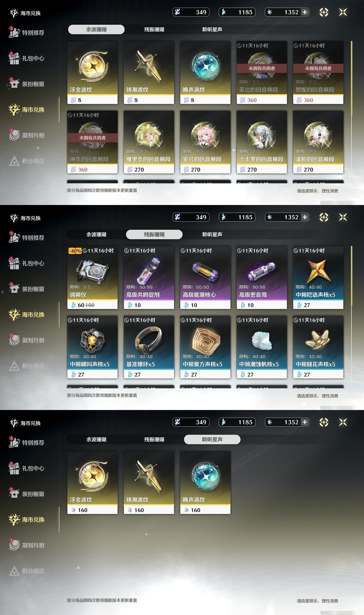Select 安可的回音频段 pink-haired character card

point(205,142)
